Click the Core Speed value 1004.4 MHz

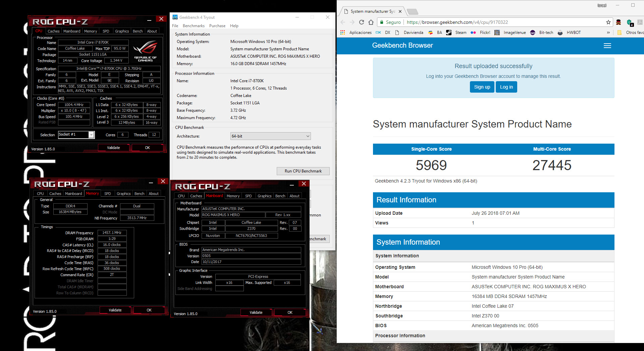click(x=74, y=105)
